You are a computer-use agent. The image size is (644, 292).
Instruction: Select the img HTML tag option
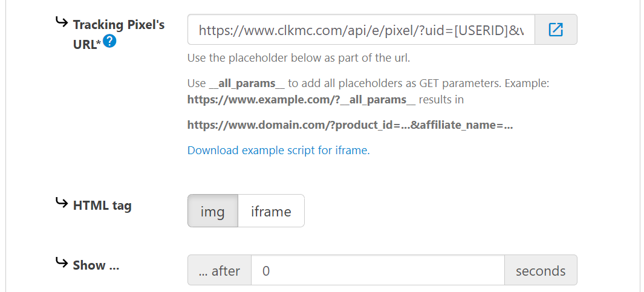coord(213,211)
